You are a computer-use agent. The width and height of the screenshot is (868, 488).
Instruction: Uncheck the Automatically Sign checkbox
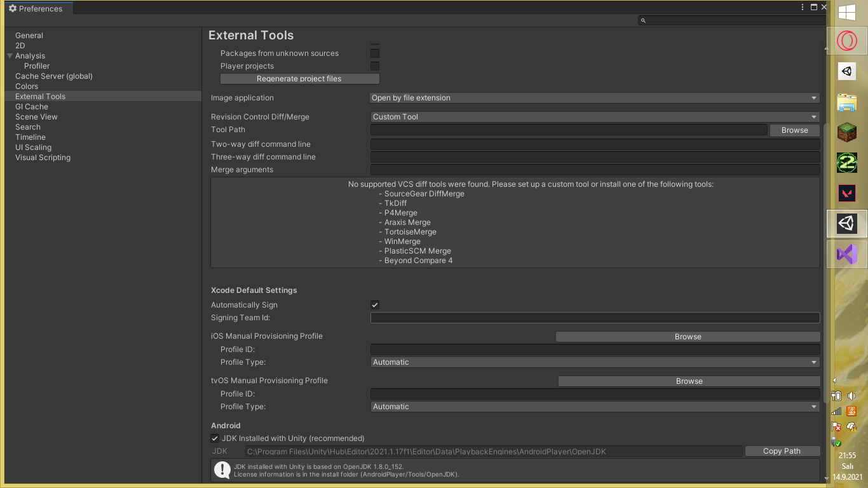375,305
